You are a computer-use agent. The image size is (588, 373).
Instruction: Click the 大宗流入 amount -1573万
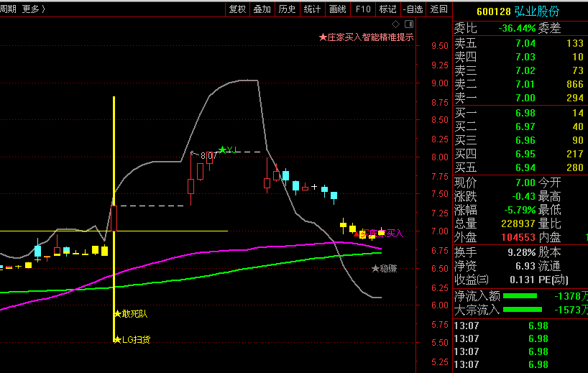tap(571, 310)
